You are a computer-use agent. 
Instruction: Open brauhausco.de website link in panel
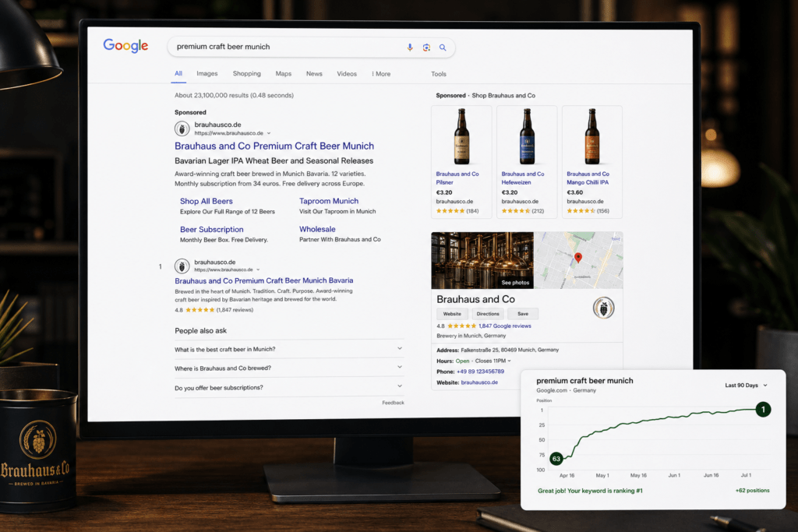[x=479, y=382]
